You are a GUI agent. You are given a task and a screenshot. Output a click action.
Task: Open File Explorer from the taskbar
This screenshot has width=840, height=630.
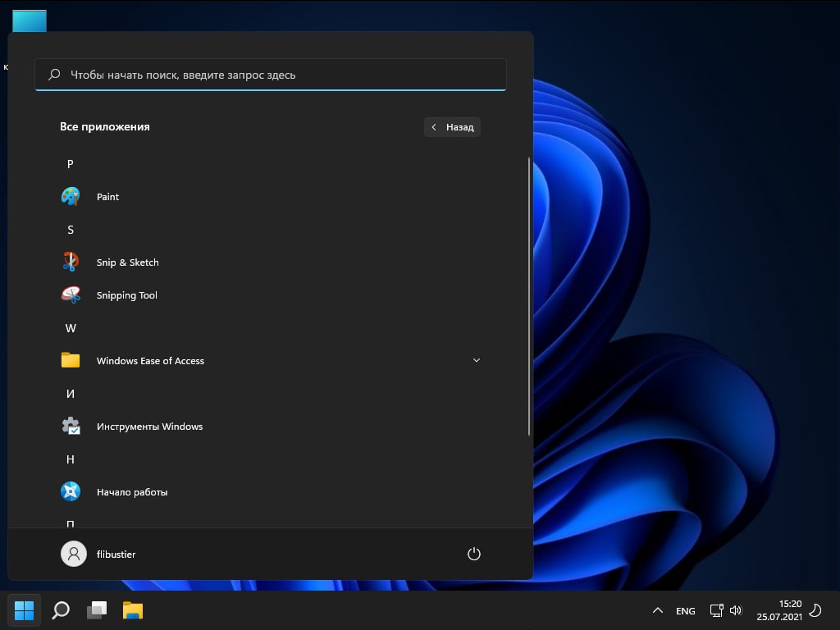click(133, 609)
